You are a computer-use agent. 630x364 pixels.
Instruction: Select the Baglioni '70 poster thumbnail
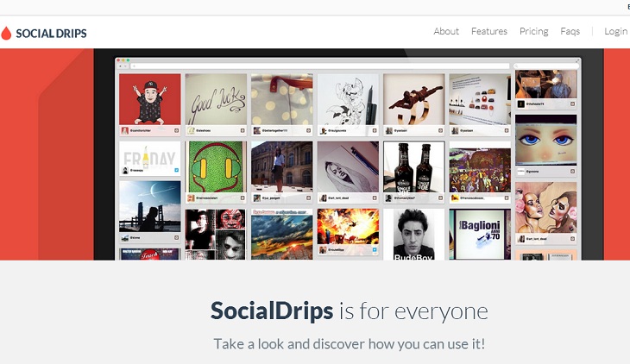pos(480,235)
